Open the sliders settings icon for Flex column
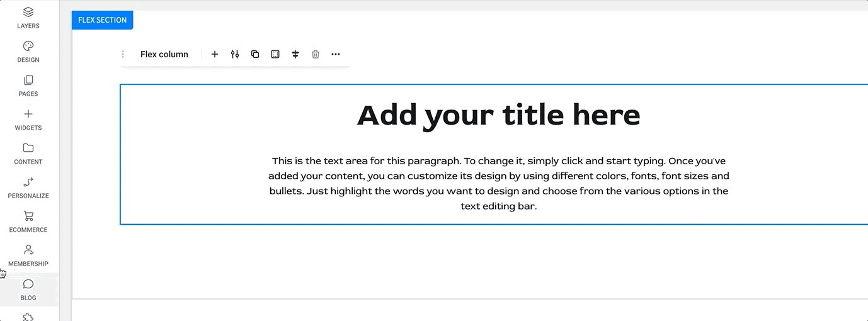 235,54
